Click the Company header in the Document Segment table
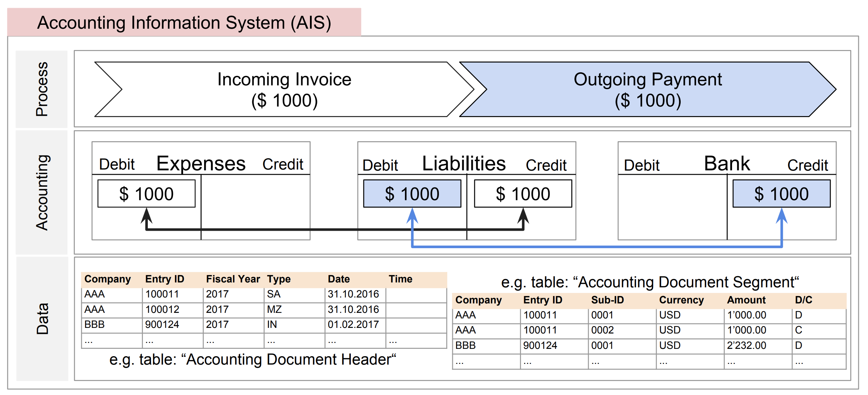Viewport: 868px width, 395px height. [478, 300]
